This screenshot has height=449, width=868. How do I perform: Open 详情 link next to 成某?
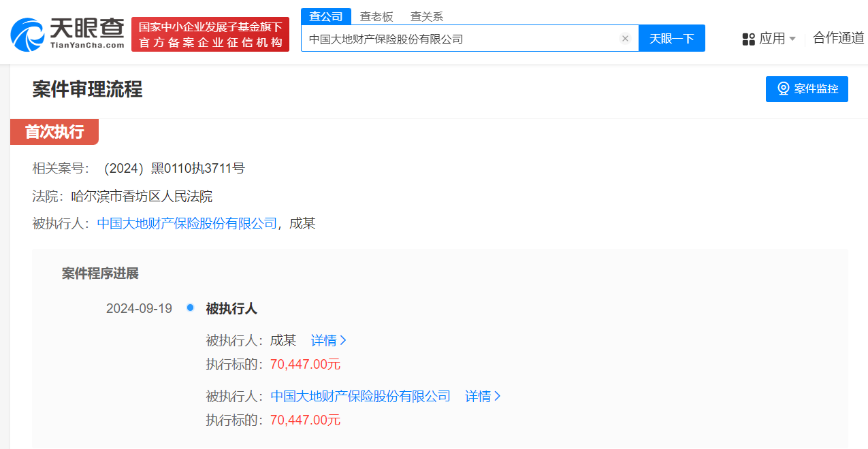329,340
